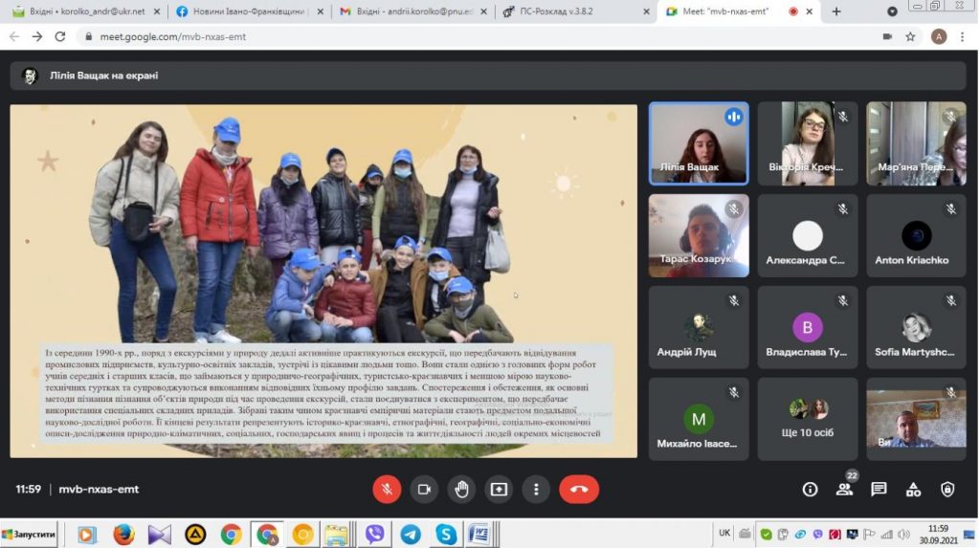Unmute the microphone in the call bar

click(x=387, y=489)
